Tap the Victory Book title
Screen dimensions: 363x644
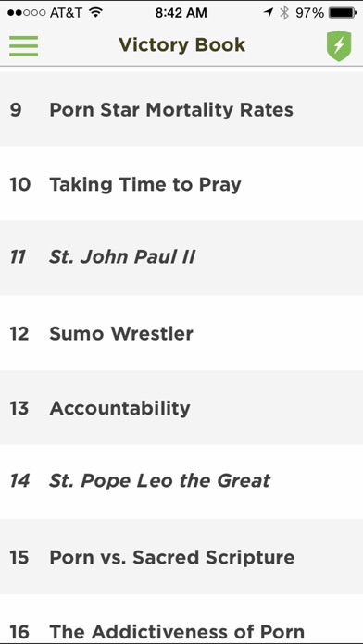(181, 44)
